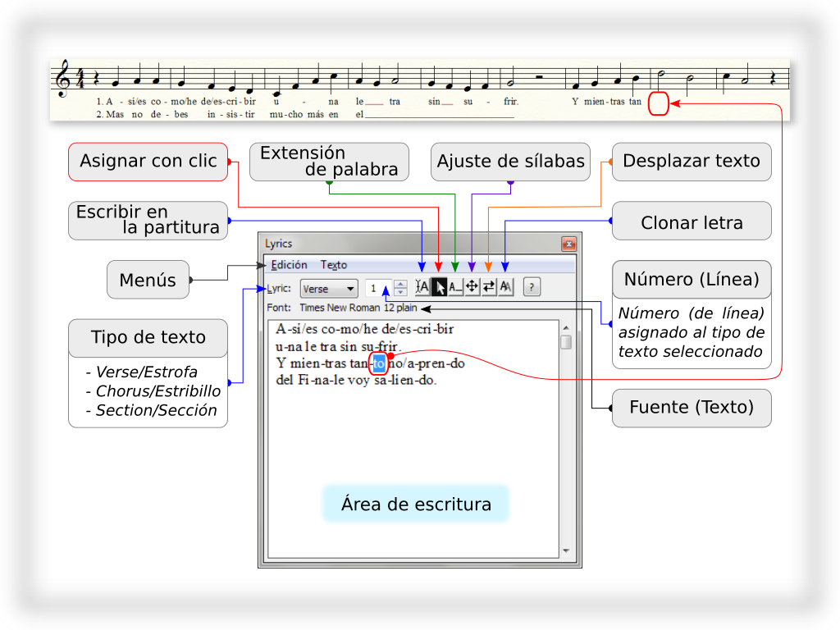The height and width of the screenshot is (630, 840).
Task: Click the lyric number input field
Action: click(x=377, y=288)
